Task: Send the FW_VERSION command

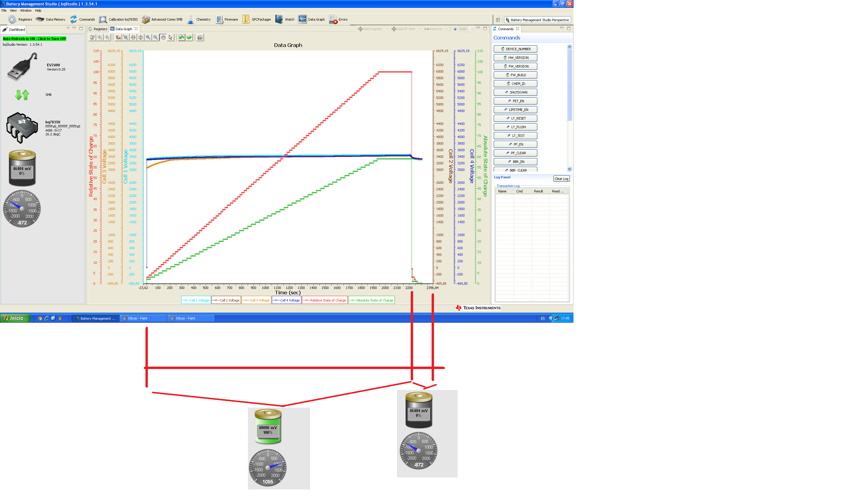Action: 515,66
